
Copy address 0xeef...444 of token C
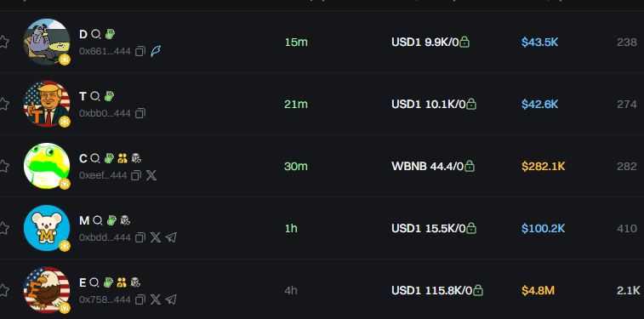pyautogui.click(x=136, y=176)
